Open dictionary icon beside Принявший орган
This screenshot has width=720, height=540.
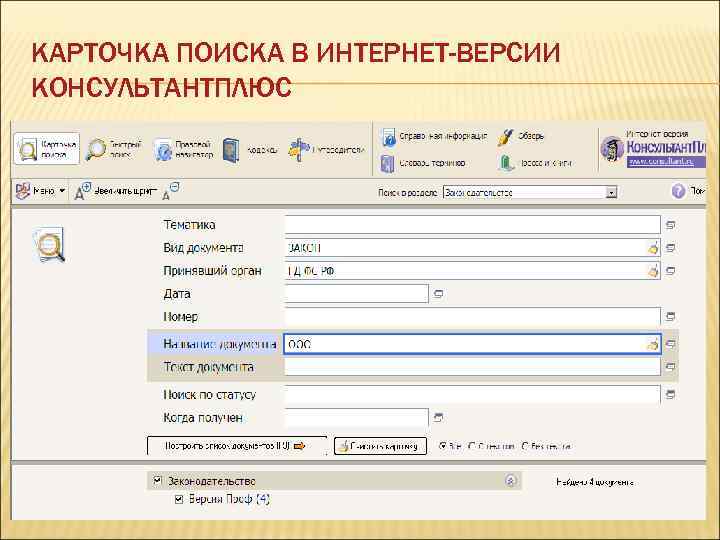[x=670, y=271]
